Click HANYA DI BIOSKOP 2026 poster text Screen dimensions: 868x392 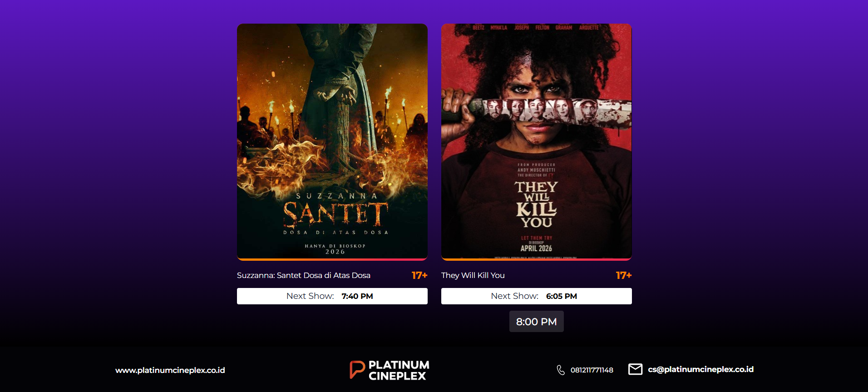335,249
